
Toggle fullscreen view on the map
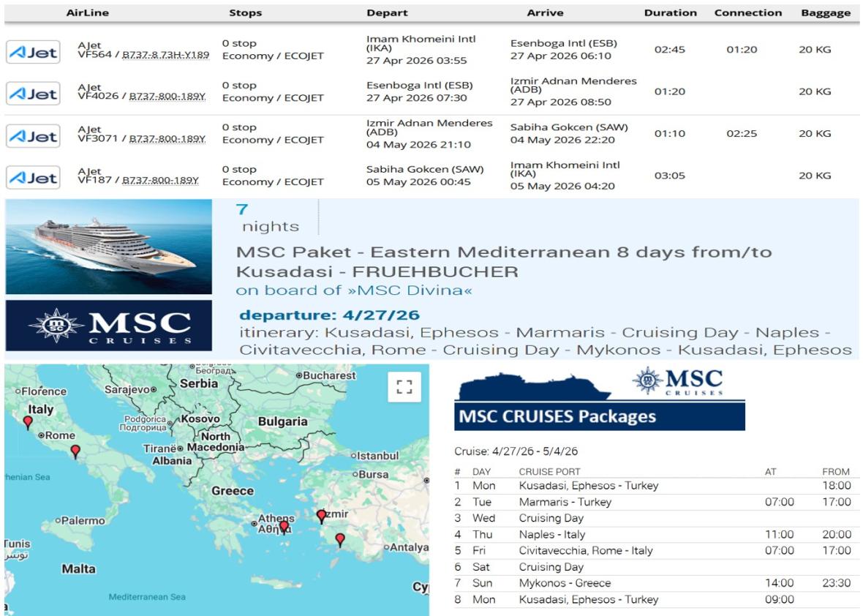coord(404,388)
